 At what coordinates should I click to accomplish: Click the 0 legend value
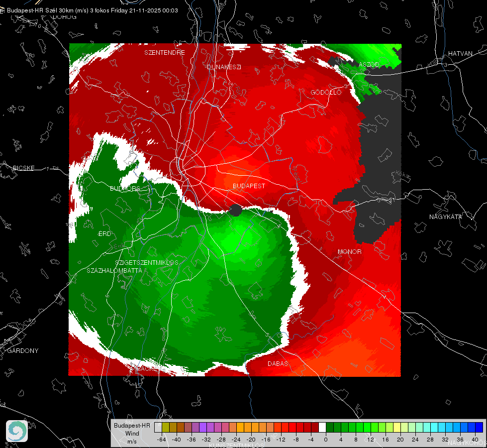coord(325,440)
